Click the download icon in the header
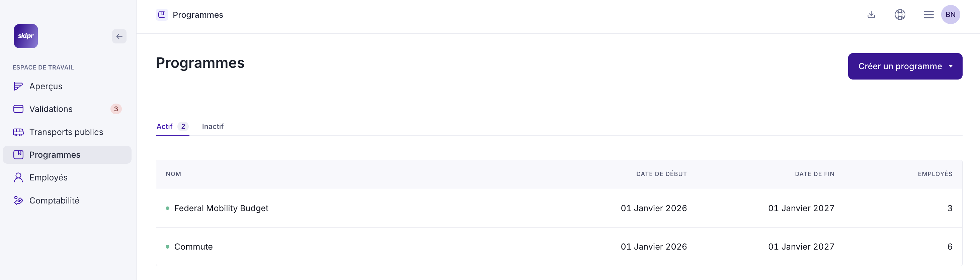Screen dimensions: 980x280 871,15
